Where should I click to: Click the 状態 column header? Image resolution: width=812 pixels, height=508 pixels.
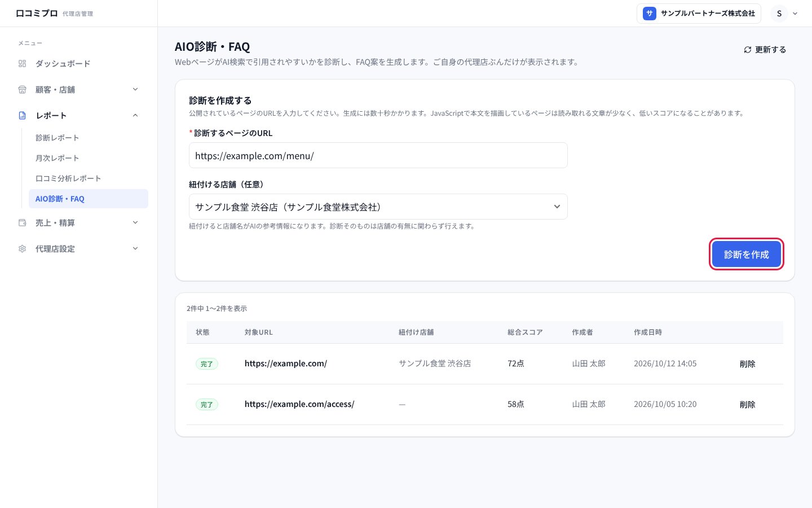(202, 332)
